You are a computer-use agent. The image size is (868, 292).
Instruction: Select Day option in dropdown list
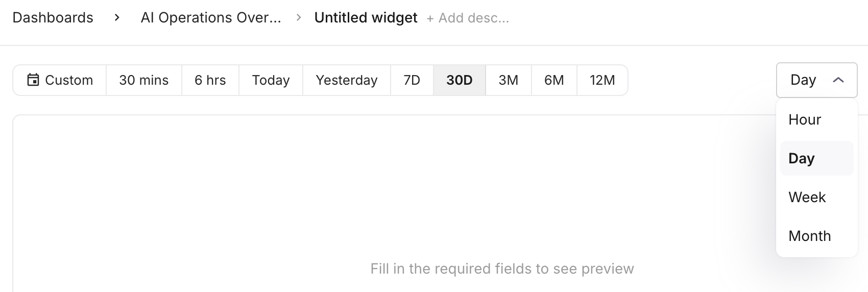pos(802,158)
